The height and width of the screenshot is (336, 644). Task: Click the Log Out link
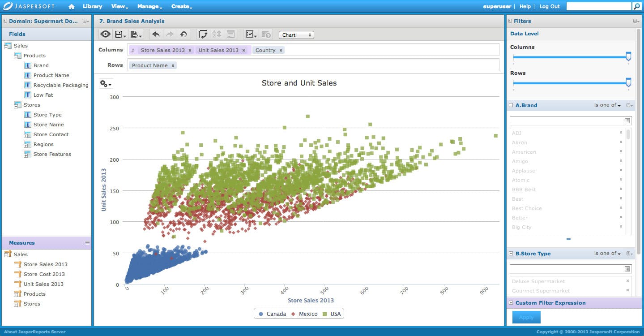550,6
